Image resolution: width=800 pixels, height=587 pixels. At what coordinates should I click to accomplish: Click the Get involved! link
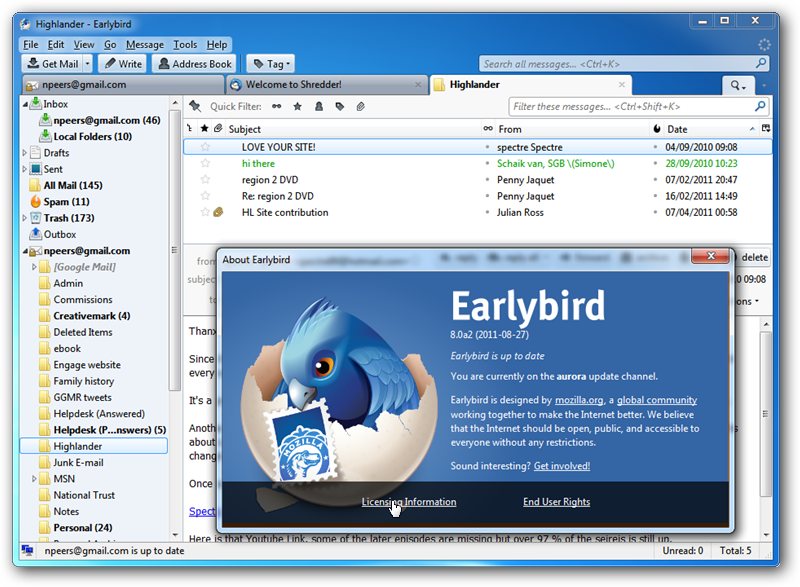point(562,466)
